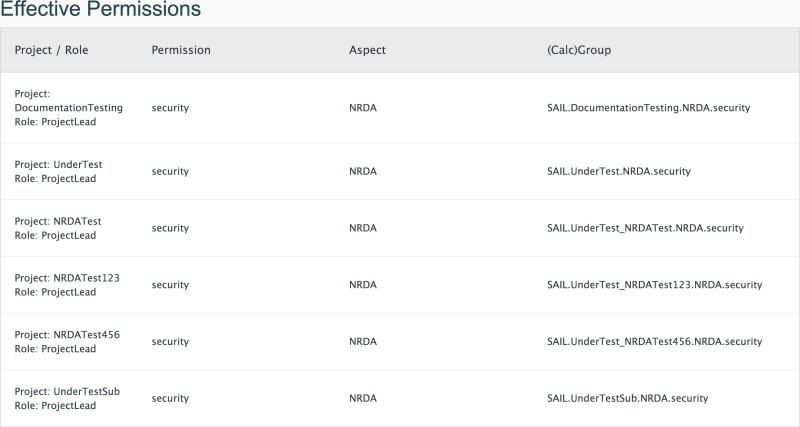Click SAIL.UnderTest.NRDA.security group text
800x427 pixels.
pos(618,171)
